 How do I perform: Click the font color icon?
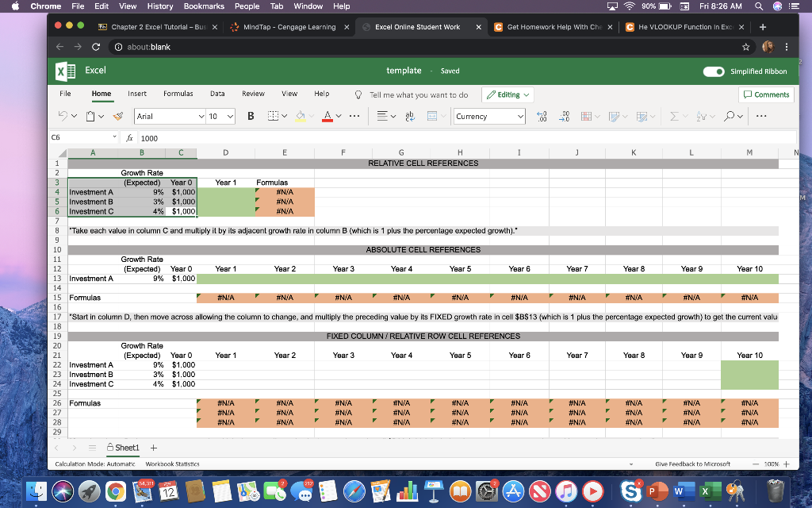coord(326,116)
